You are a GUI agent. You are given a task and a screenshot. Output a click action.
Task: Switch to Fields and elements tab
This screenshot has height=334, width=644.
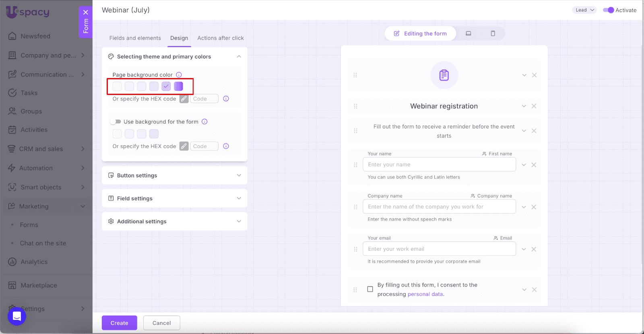click(x=135, y=38)
